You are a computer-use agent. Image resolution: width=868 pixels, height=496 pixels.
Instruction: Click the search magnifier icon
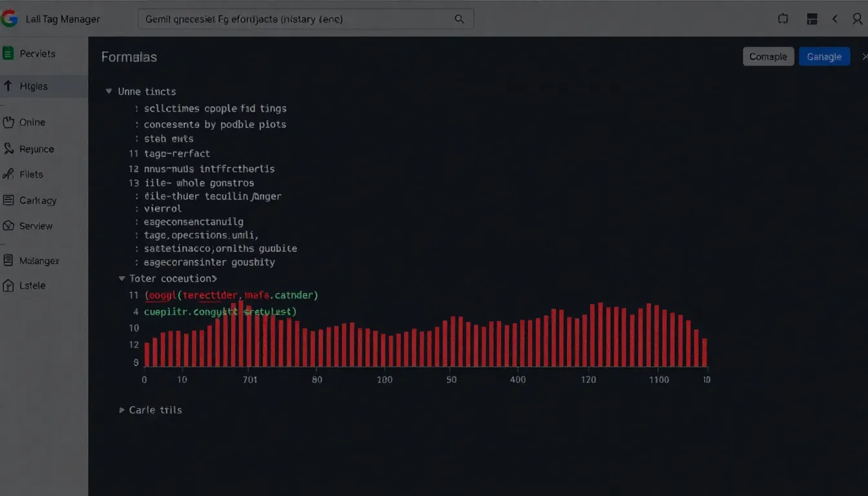pos(459,19)
